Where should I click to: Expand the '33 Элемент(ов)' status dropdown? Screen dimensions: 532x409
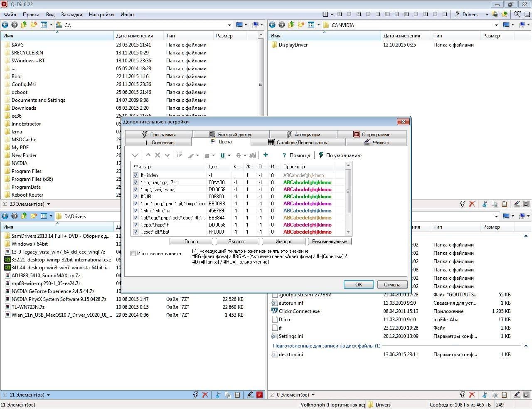tap(48, 204)
